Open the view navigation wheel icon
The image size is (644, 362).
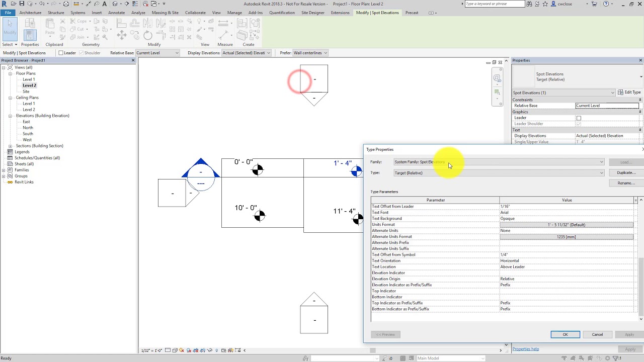(497, 78)
